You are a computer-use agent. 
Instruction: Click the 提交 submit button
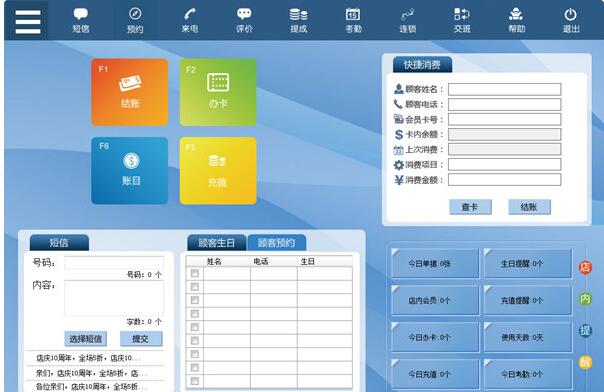[x=141, y=339]
